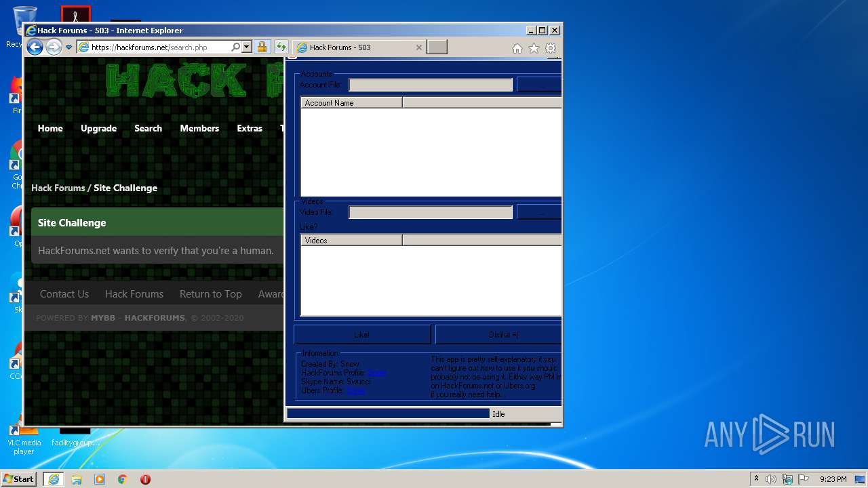Click the progress bar in status strip
Image resolution: width=868 pixels, height=488 pixels.
(388, 413)
